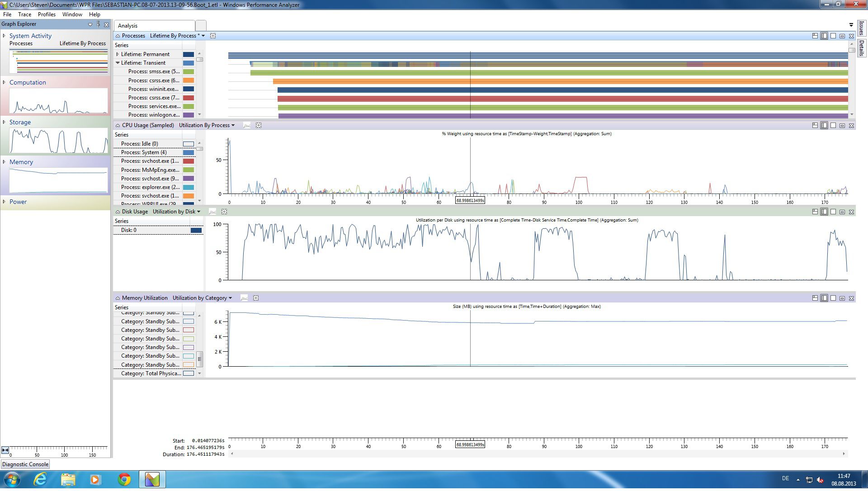Viewport: 868px width, 491px height.
Task: Click the chart-type icon in CPU Usage header
Action: [x=247, y=126]
